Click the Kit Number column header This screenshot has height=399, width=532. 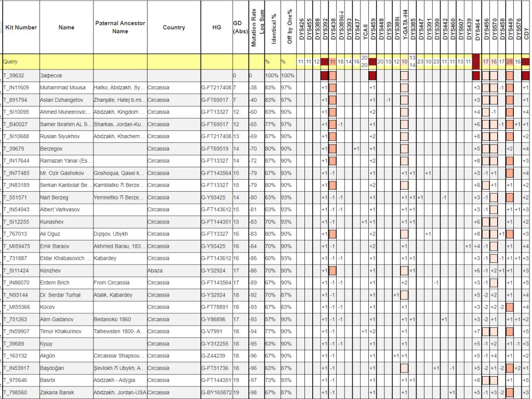pyautogui.click(x=21, y=27)
